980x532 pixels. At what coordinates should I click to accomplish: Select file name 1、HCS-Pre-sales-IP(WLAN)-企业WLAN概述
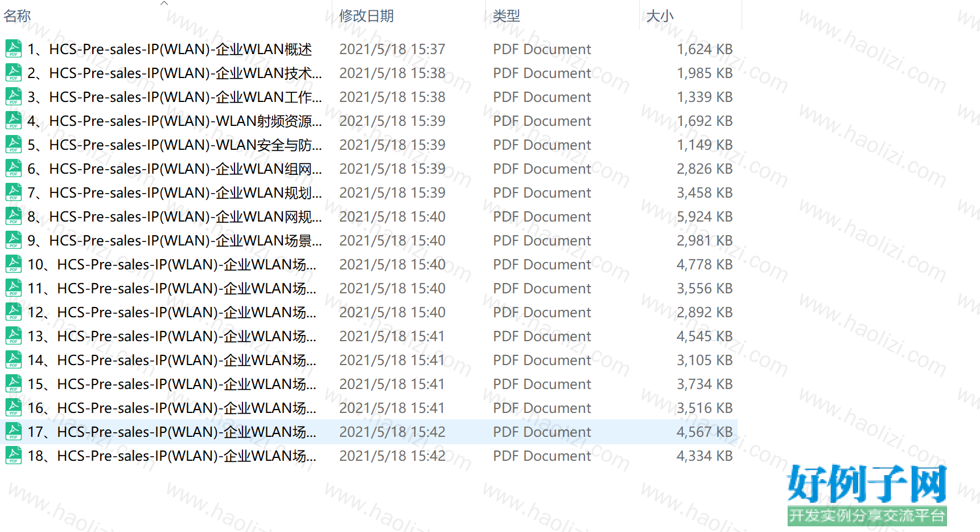pyautogui.click(x=170, y=50)
